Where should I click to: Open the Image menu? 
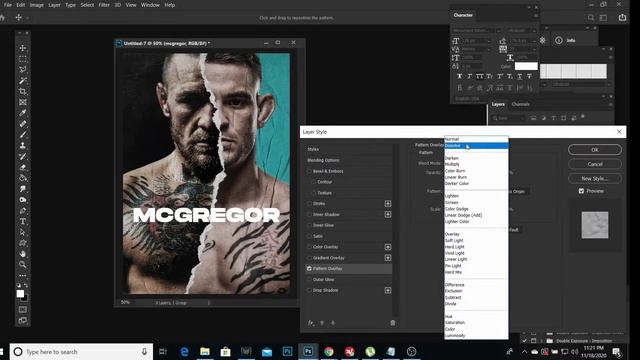tap(36, 5)
